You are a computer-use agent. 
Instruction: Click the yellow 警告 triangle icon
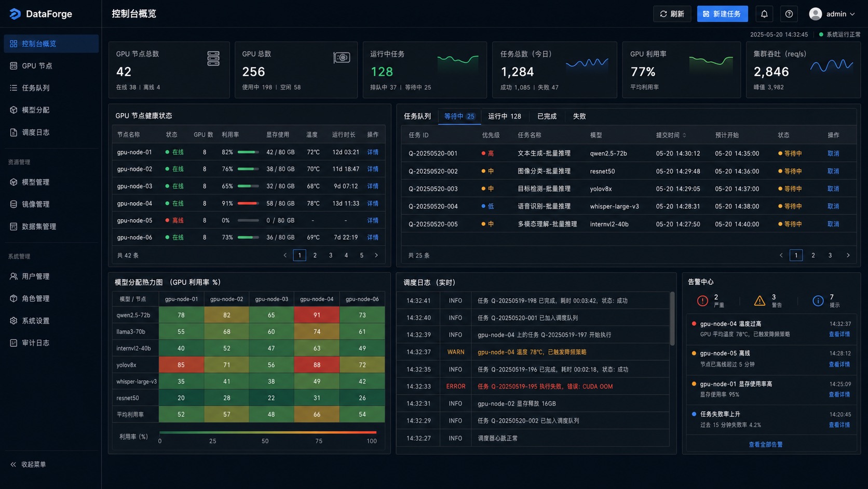pyautogui.click(x=759, y=300)
